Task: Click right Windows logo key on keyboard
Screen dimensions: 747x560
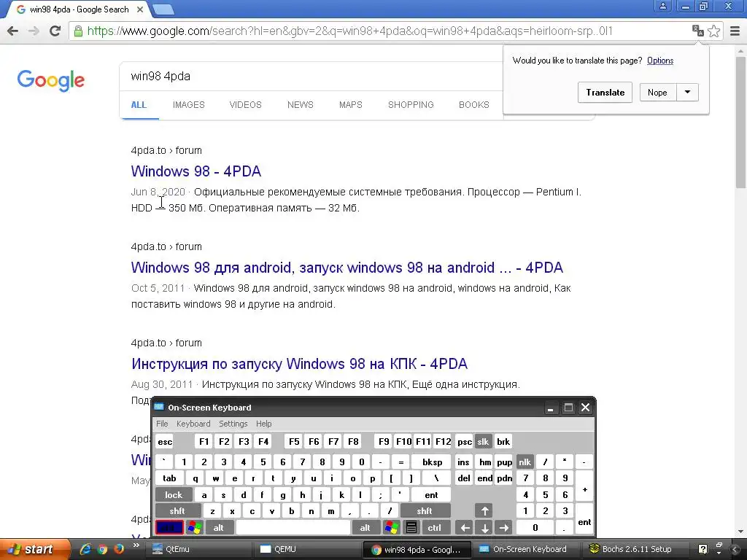Action: pyautogui.click(x=392, y=528)
